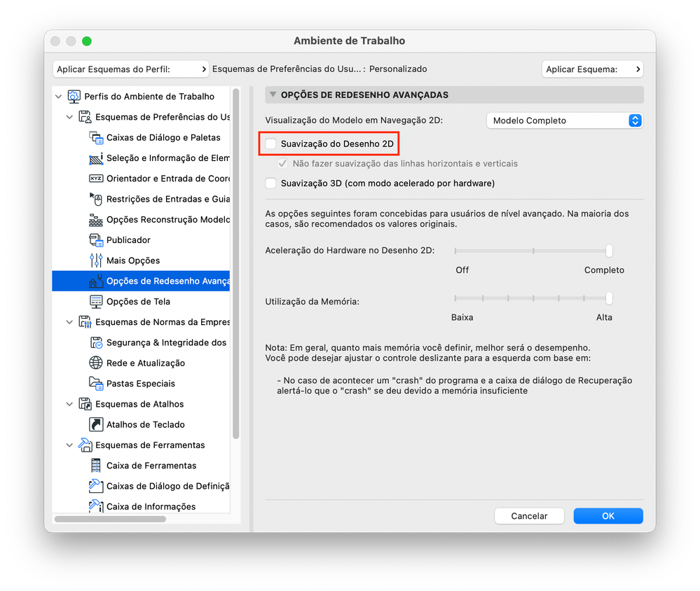700x591 pixels.
Task: Click Off end of hardware acceleration slider
Action: [455, 251]
